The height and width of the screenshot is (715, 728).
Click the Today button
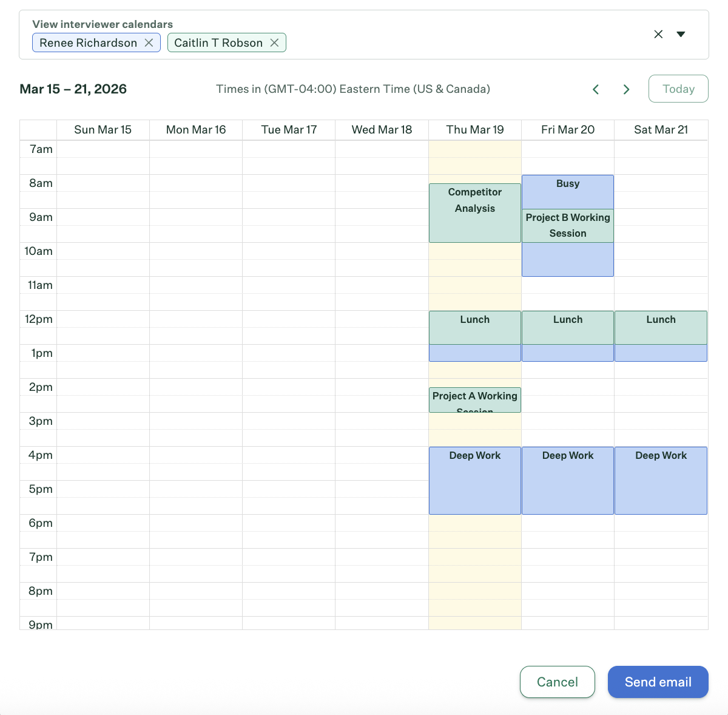(678, 89)
